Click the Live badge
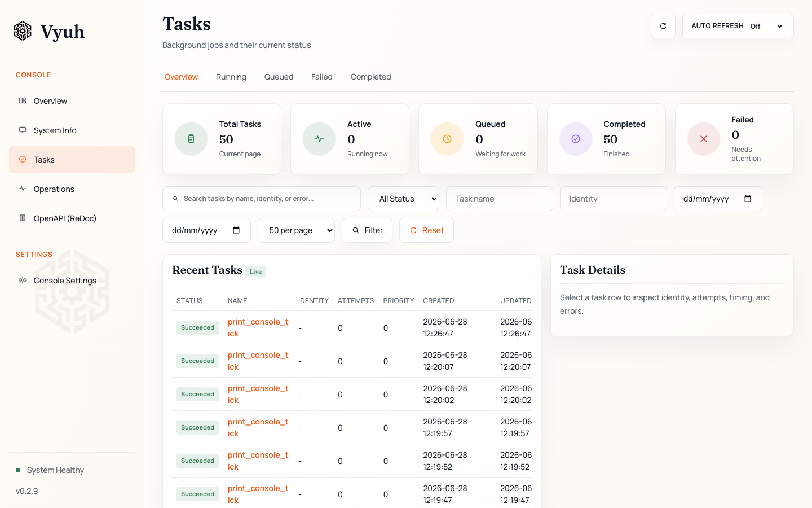 click(255, 271)
